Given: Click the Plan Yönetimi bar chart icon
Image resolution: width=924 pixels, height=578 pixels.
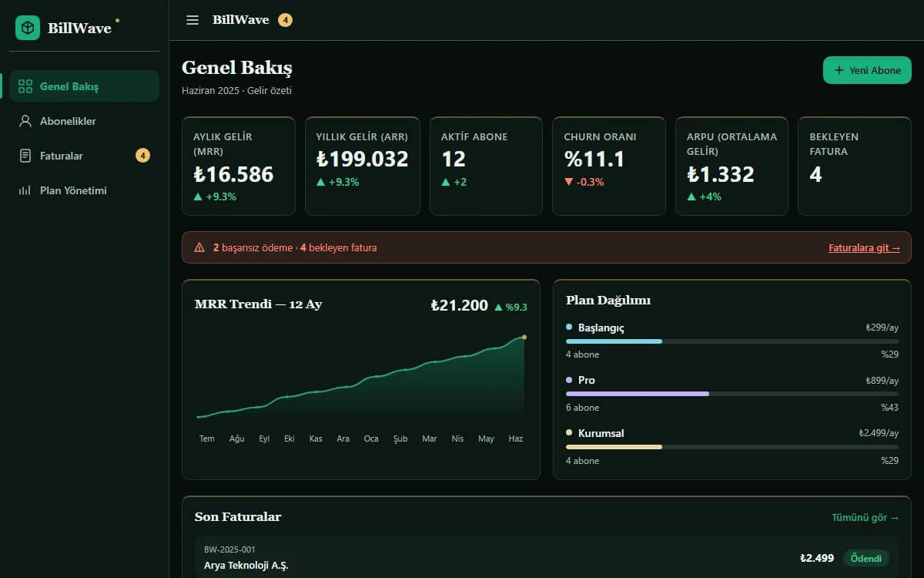Looking at the screenshot, I should pos(25,190).
